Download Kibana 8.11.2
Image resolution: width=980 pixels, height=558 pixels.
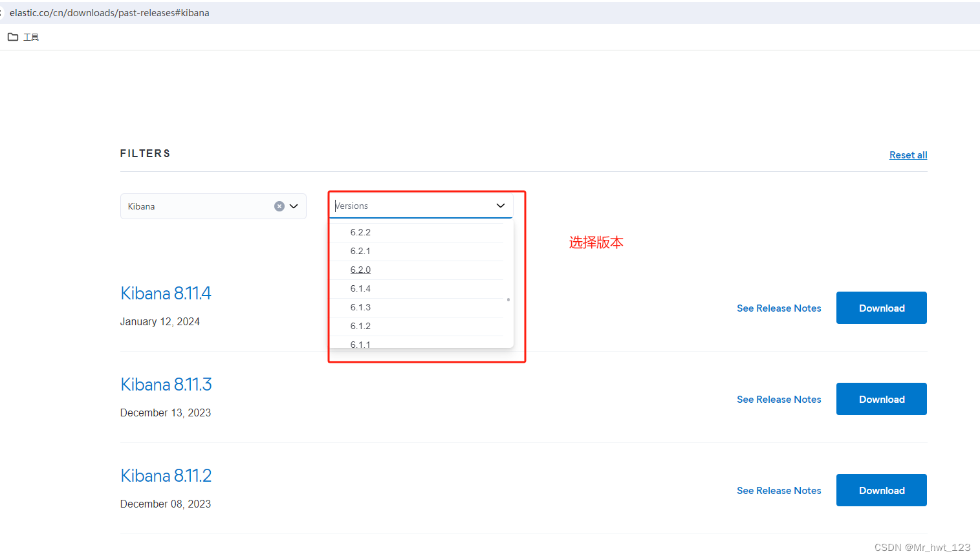(x=882, y=490)
